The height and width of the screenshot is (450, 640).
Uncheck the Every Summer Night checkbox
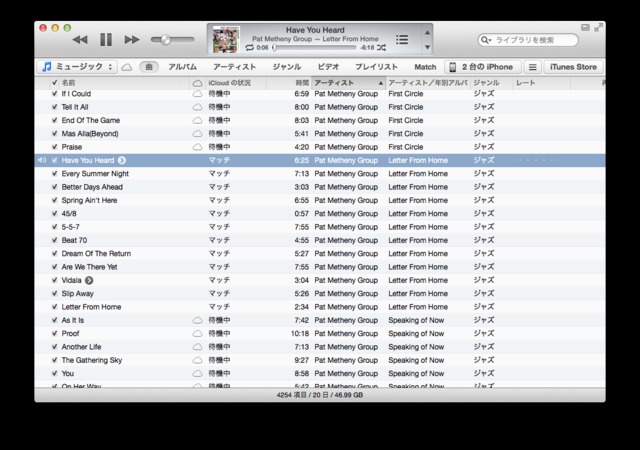[x=54, y=173]
